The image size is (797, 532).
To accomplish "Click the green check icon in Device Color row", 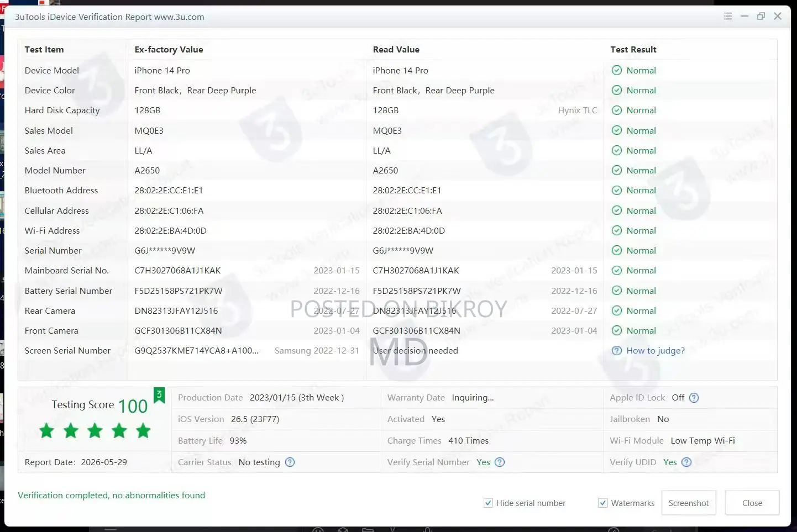I will (x=617, y=90).
